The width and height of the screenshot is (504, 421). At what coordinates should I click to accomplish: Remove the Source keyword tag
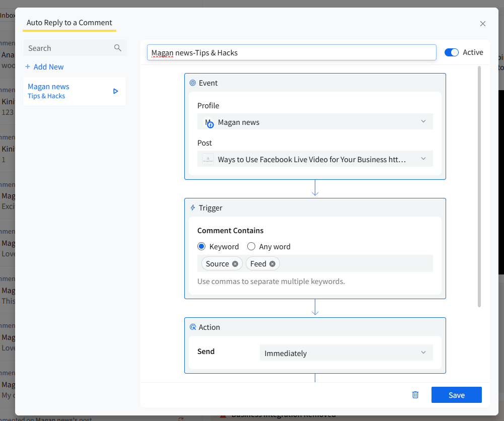pos(235,264)
